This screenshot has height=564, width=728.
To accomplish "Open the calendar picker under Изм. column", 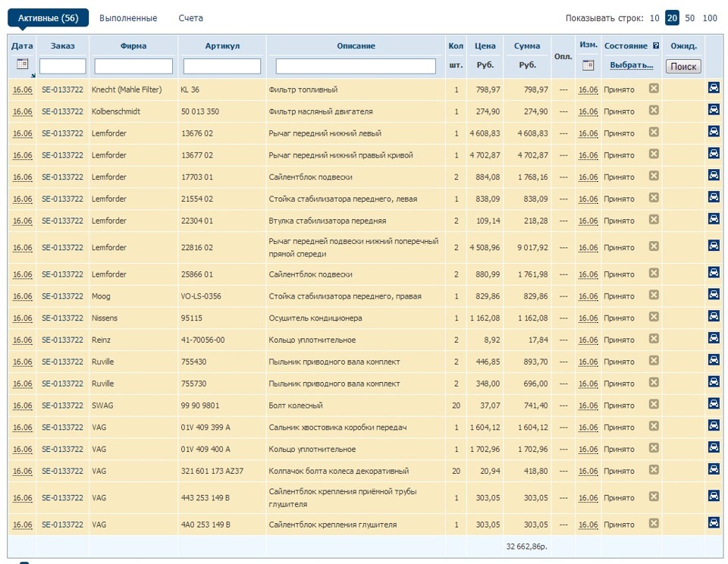I will 588,65.
